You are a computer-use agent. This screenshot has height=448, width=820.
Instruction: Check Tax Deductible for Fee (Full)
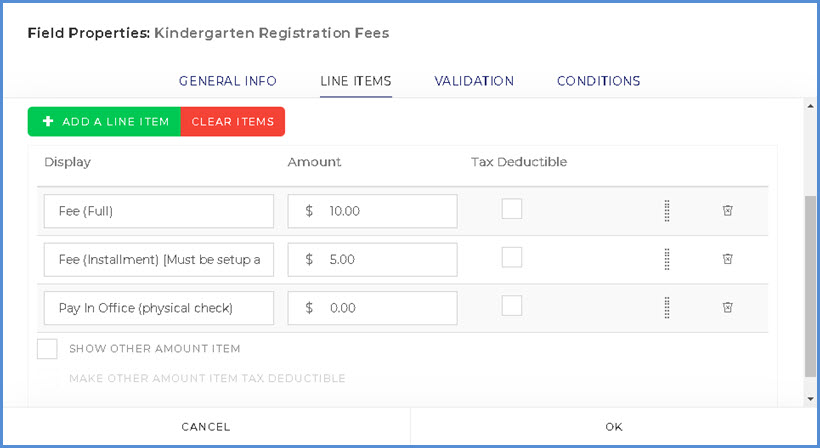(512, 209)
